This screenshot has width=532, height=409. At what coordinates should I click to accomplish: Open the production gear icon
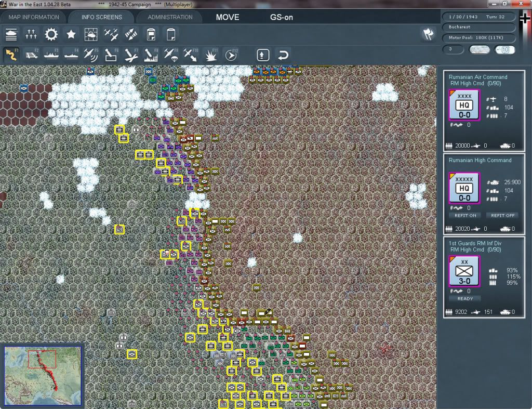tap(51, 34)
